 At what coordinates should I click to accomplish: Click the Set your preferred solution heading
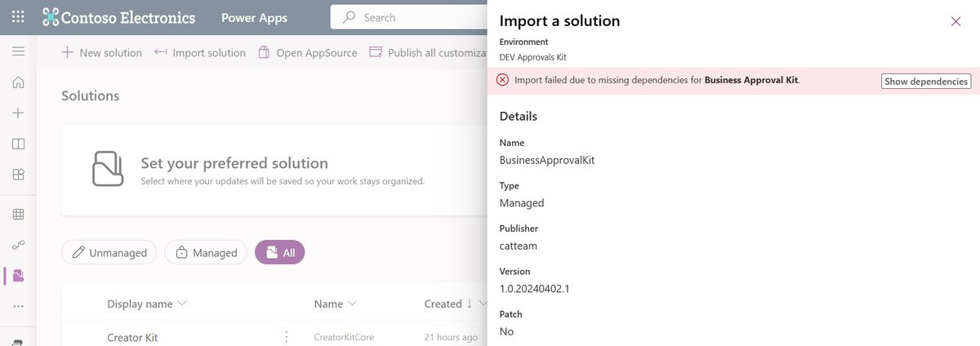tap(234, 163)
